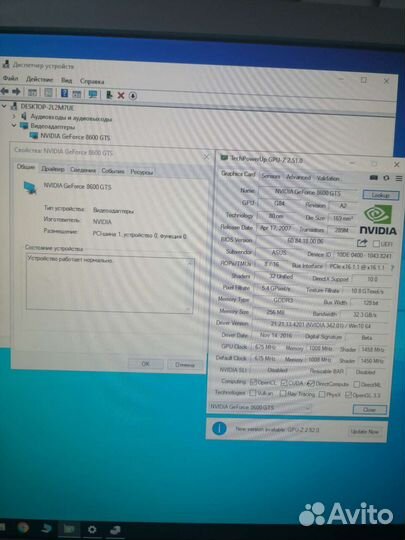Switch to the Ресурсы tab
The width and height of the screenshot is (405, 540).
pyautogui.click(x=141, y=172)
